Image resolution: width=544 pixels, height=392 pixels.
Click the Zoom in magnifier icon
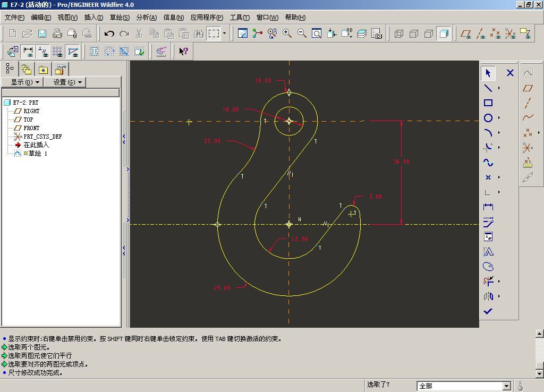point(287,33)
